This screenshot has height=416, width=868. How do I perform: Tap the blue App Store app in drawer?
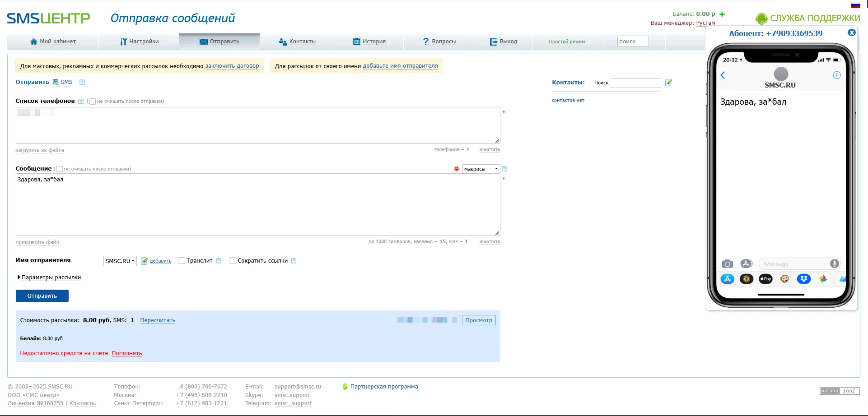(727, 279)
